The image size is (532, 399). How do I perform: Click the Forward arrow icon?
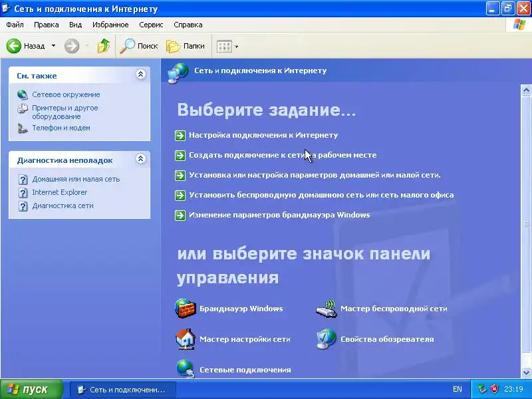[x=72, y=46]
